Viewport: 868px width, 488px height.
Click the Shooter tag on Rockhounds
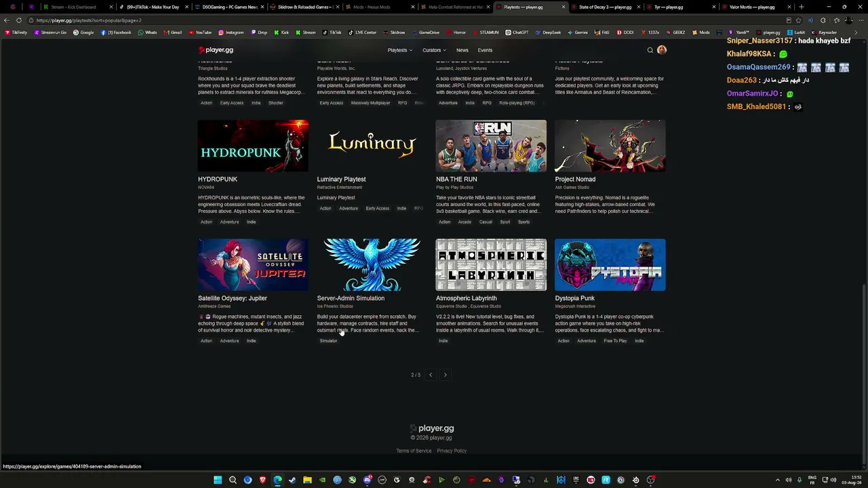[275, 103]
